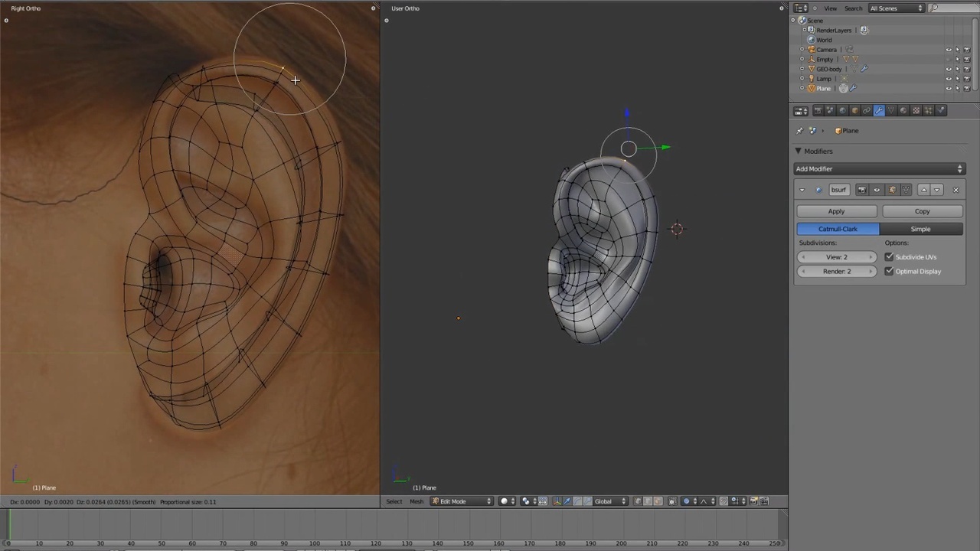Image resolution: width=980 pixels, height=551 pixels.
Task: Select the Plane object in the outliner
Action: point(823,88)
